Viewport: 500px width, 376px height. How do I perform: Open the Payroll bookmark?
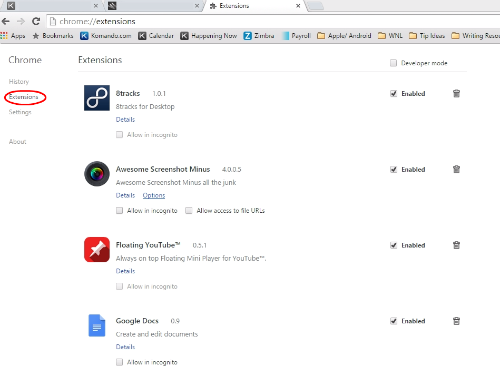pos(297,36)
